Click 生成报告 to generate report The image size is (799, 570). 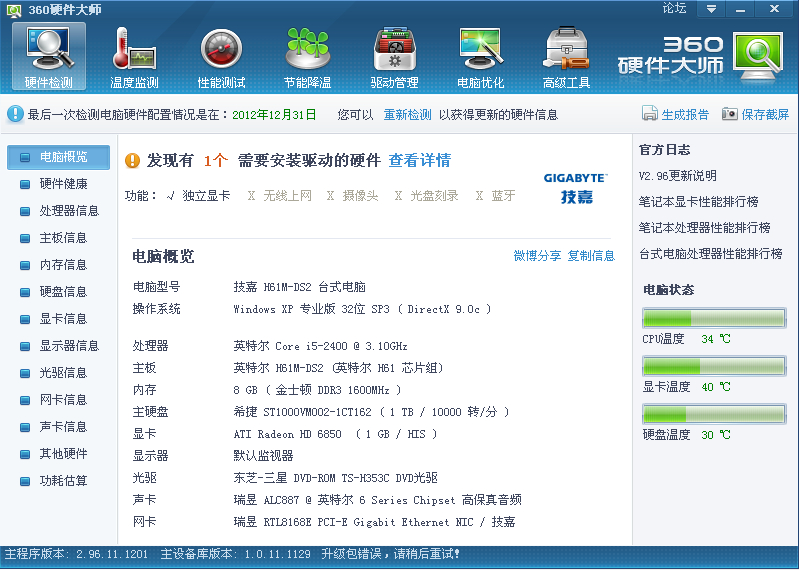point(685,115)
